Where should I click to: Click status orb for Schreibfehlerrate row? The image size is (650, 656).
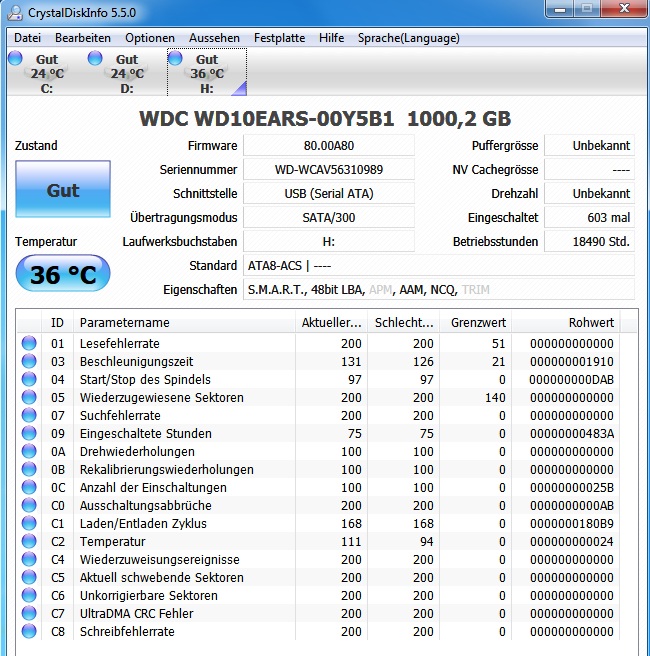[29, 631]
